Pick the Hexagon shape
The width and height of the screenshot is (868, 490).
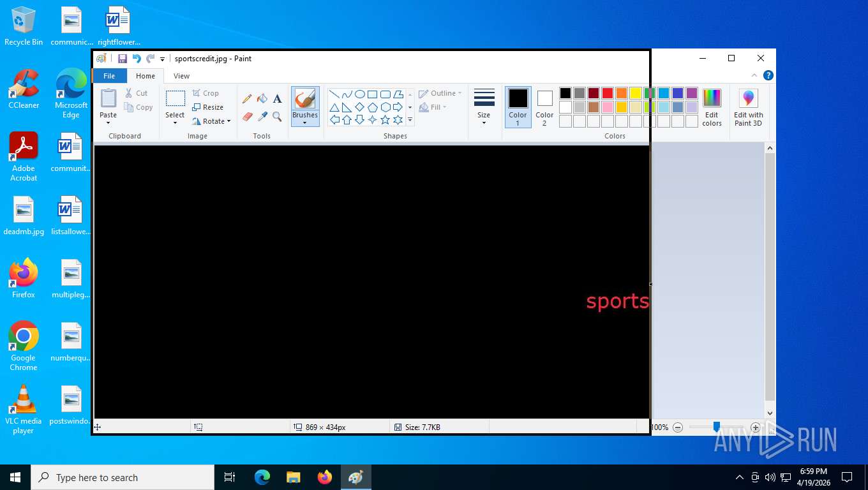[385, 107]
